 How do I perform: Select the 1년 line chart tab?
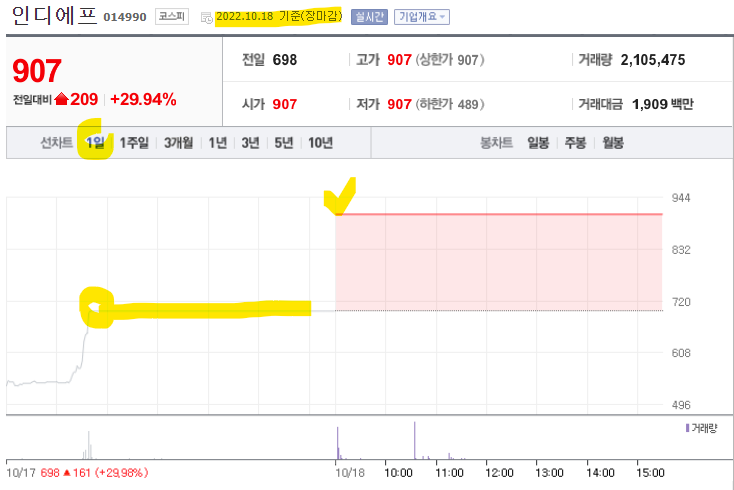click(217, 143)
